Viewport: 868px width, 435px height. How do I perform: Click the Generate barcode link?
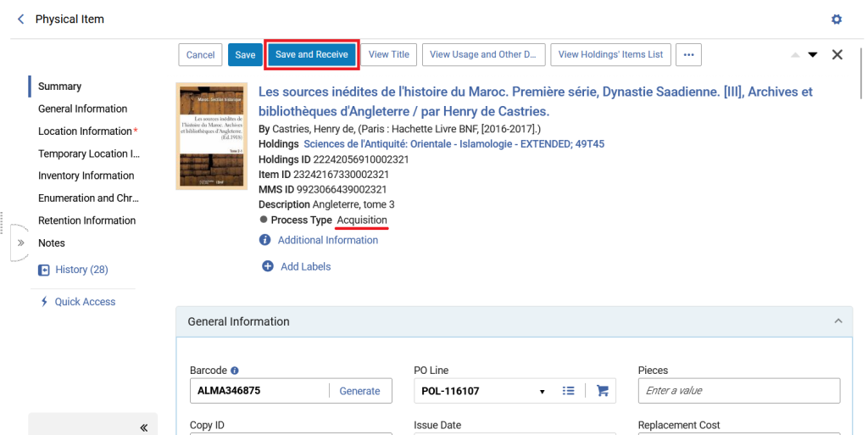click(359, 391)
